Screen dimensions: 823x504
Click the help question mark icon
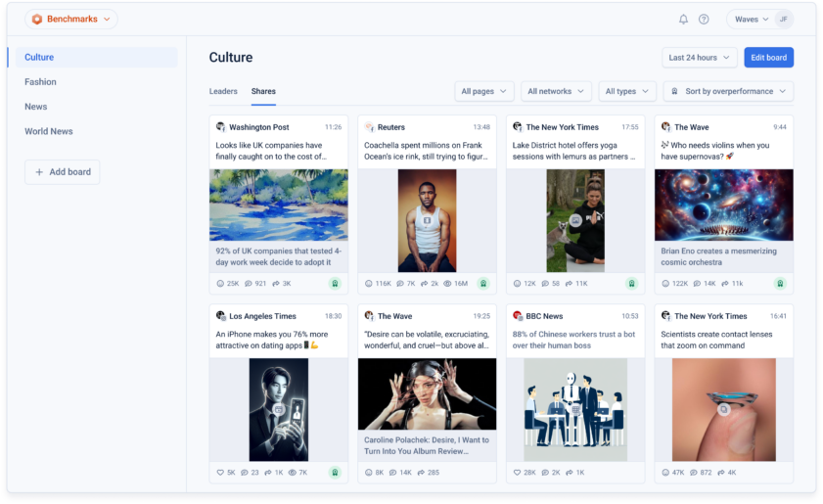704,20
